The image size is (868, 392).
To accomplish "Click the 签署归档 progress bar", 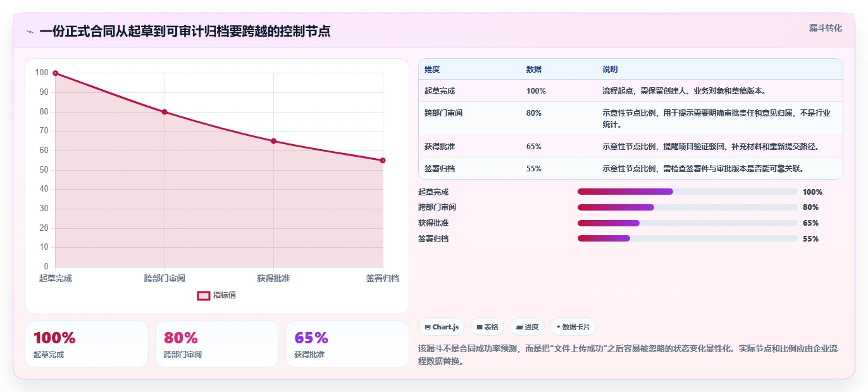I will pyautogui.click(x=688, y=238).
